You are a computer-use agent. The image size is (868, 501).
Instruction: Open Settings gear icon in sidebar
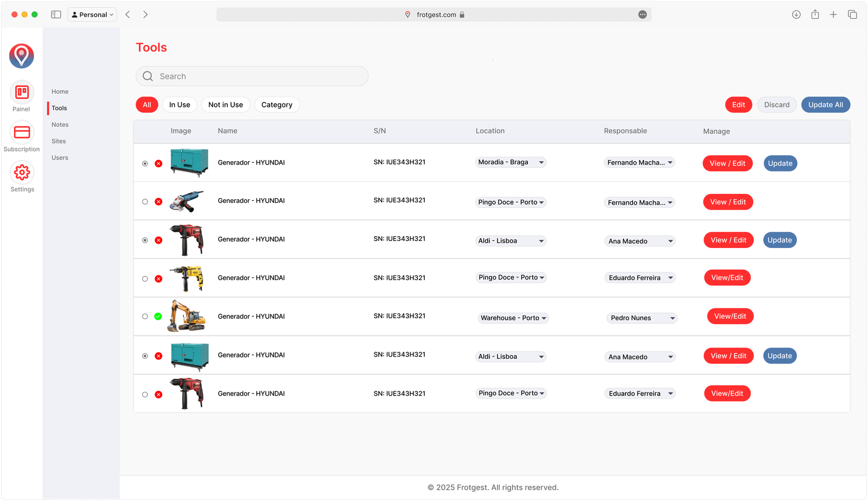click(22, 173)
